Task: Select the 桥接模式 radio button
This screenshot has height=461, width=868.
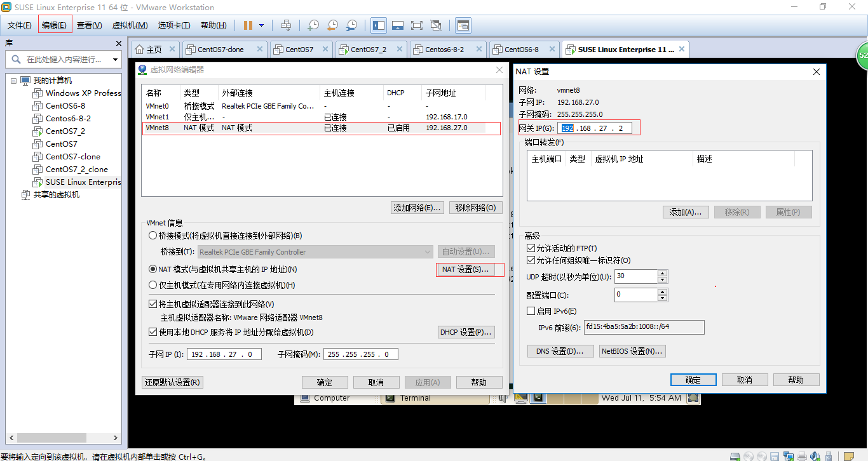Action: pyautogui.click(x=153, y=236)
